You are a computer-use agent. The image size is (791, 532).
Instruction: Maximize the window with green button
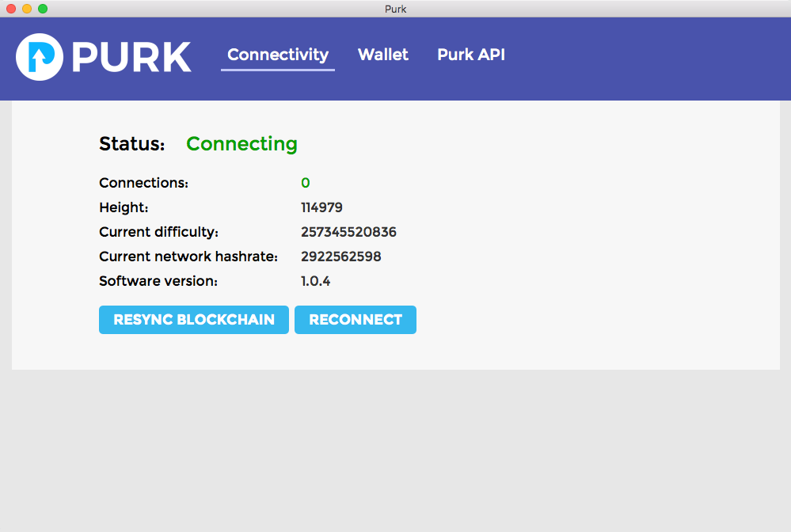click(43, 9)
